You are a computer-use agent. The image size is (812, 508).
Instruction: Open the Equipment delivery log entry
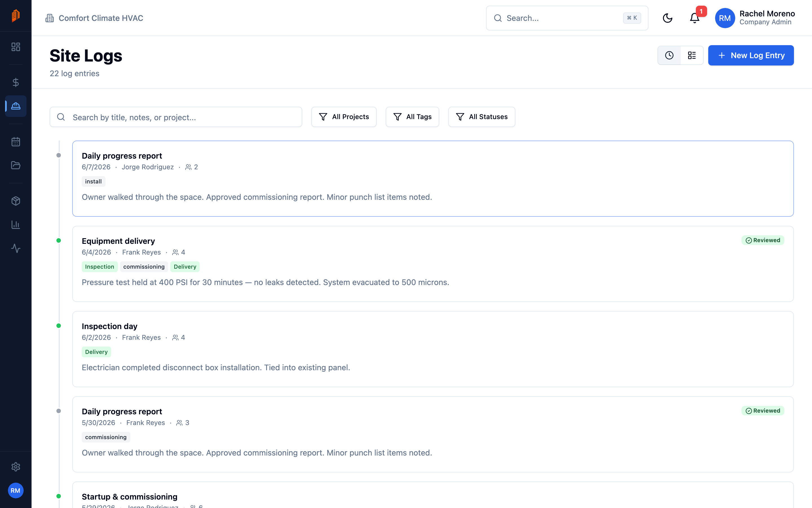(x=433, y=264)
